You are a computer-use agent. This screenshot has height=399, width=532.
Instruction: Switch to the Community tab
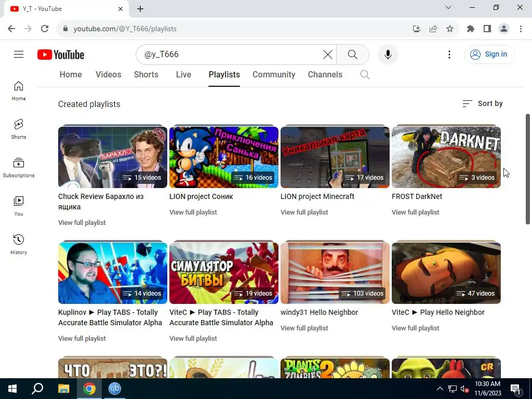pyautogui.click(x=274, y=75)
